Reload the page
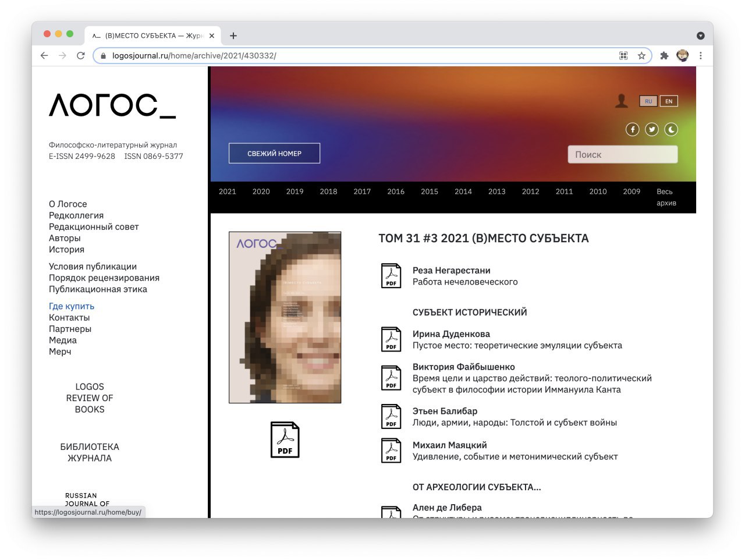The image size is (745, 560). (x=81, y=55)
